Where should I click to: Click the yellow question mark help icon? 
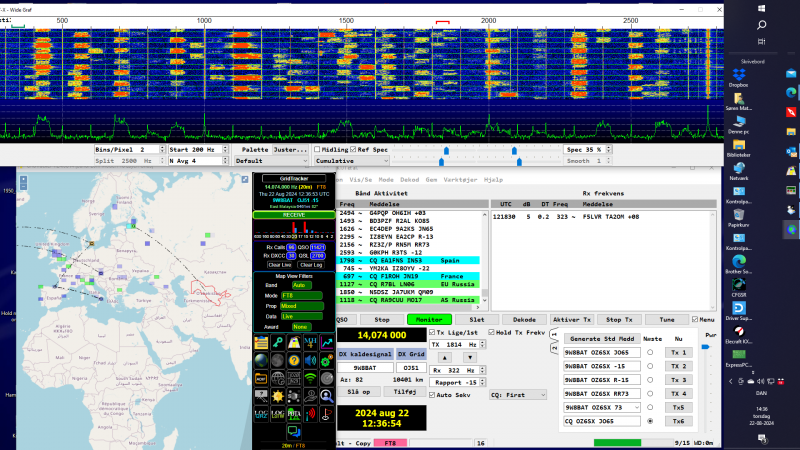pyautogui.click(x=295, y=360)
